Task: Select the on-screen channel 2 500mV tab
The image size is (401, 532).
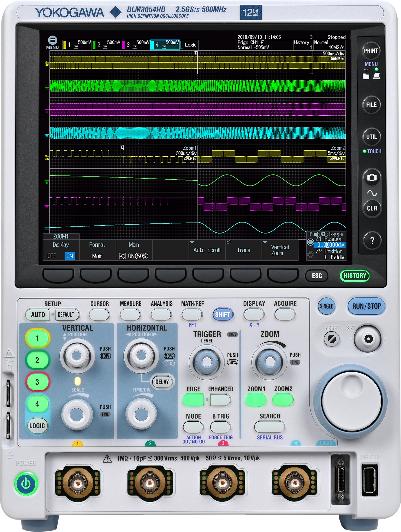Action: 106,45
